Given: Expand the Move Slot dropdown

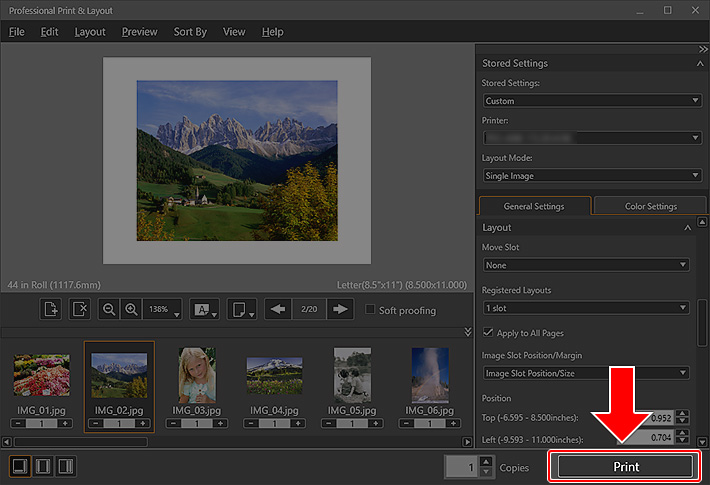Looking at the screenshot, I should (585, 265).
